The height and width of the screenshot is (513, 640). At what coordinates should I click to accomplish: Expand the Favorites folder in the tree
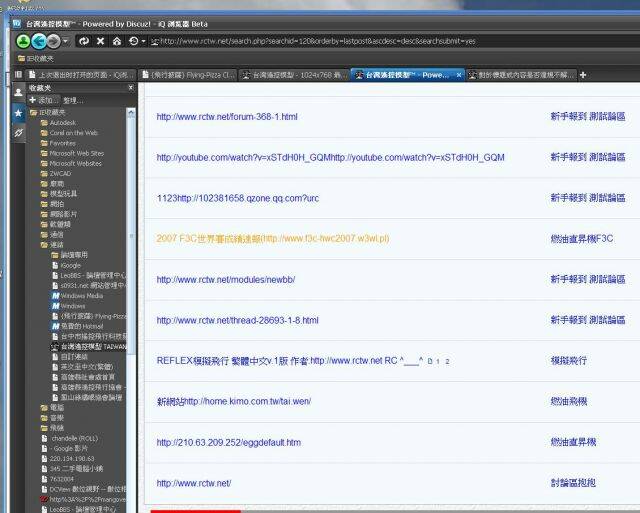(x=58, y=143)
